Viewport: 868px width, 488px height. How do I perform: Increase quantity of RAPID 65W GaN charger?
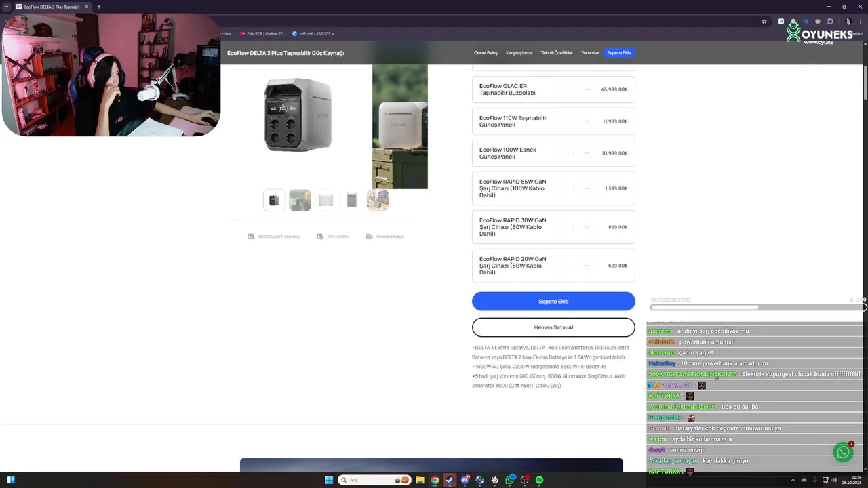587,188
